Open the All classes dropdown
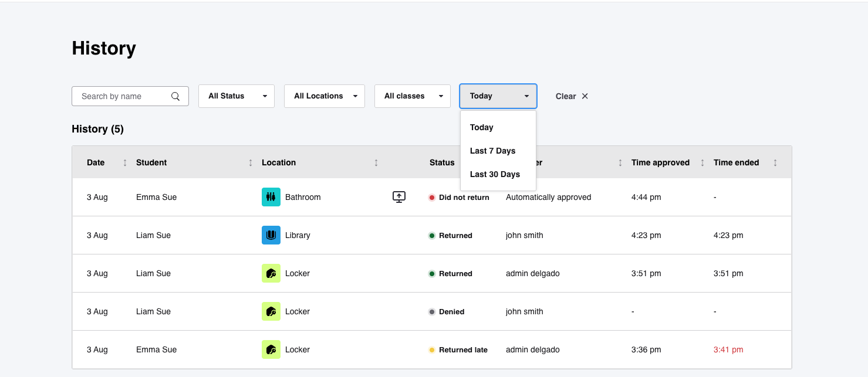Viewport: 868px width, 377px height. coord(413,96)
